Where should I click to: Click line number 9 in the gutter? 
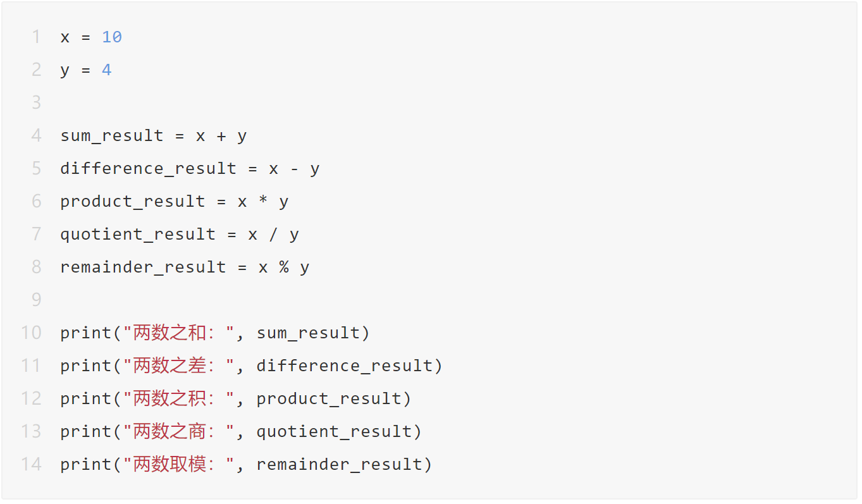coord(36,300)
